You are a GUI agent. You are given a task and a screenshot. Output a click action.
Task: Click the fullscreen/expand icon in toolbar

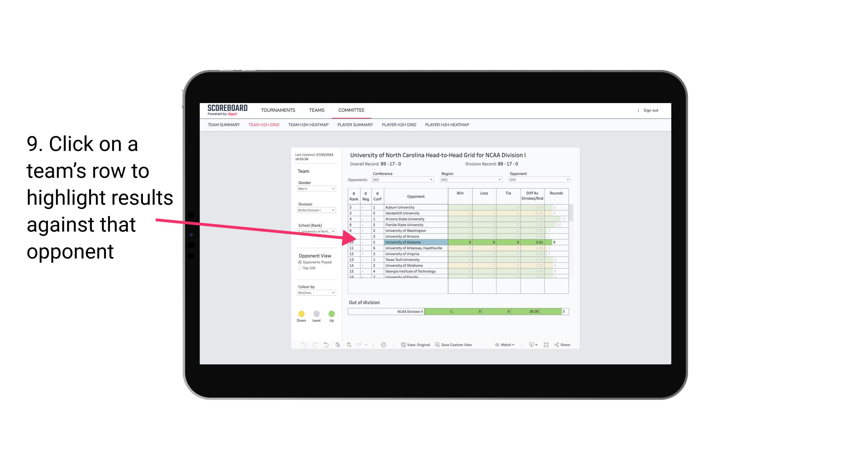pos(547,345)
